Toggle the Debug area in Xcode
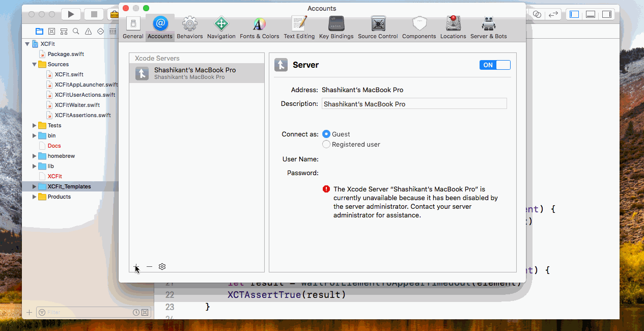The height and width of the screenshot is (331, 644). 591,14
